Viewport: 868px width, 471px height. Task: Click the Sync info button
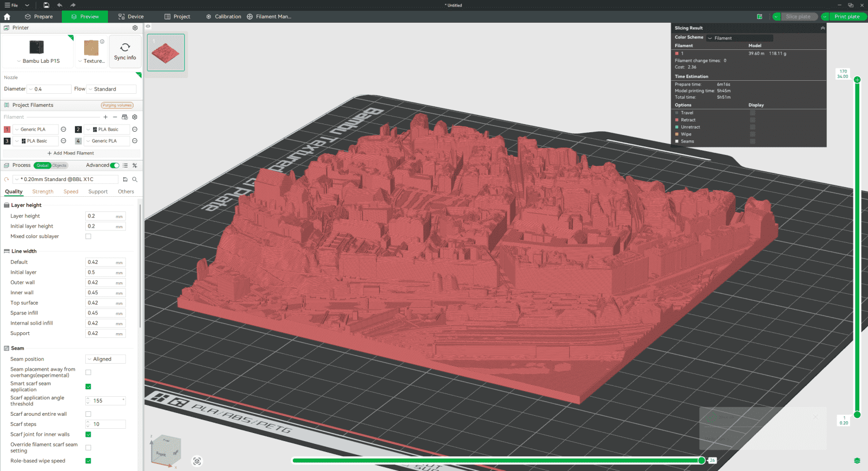point(125,51)
